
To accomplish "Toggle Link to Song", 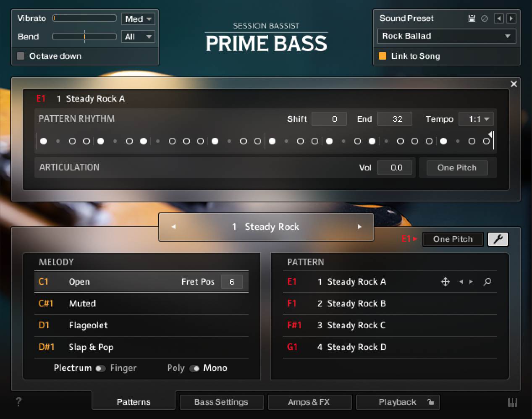I will (x=383, y=56).
